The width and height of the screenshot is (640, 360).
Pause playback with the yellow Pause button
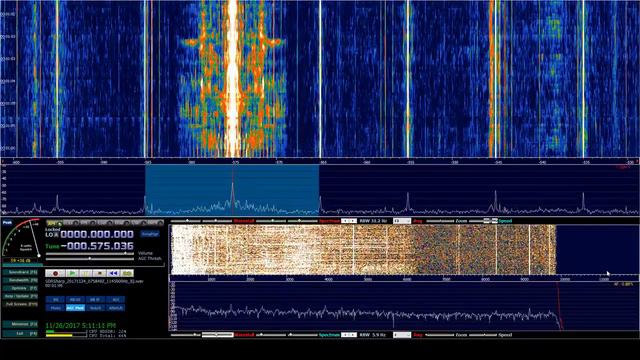coord(86,273)
